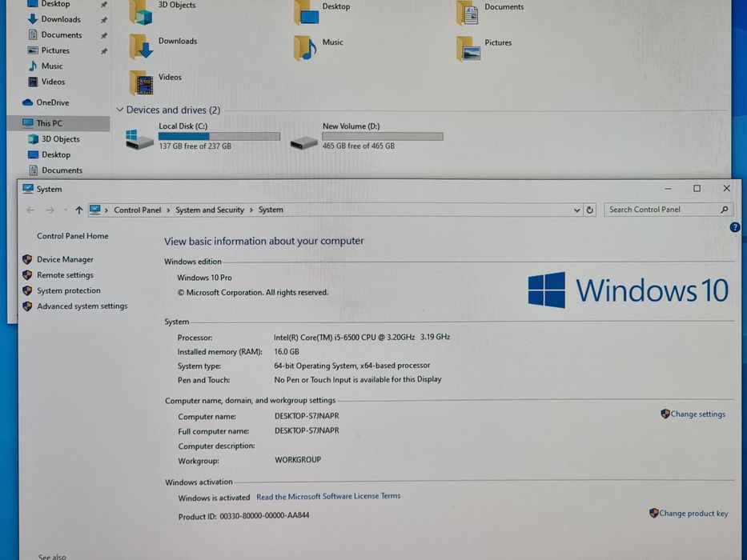This screenshot has width=747, height=560.
Task: Click the Local Disk (C:) capacity bar
Action: pyautogui.click(x=219, y=136)
